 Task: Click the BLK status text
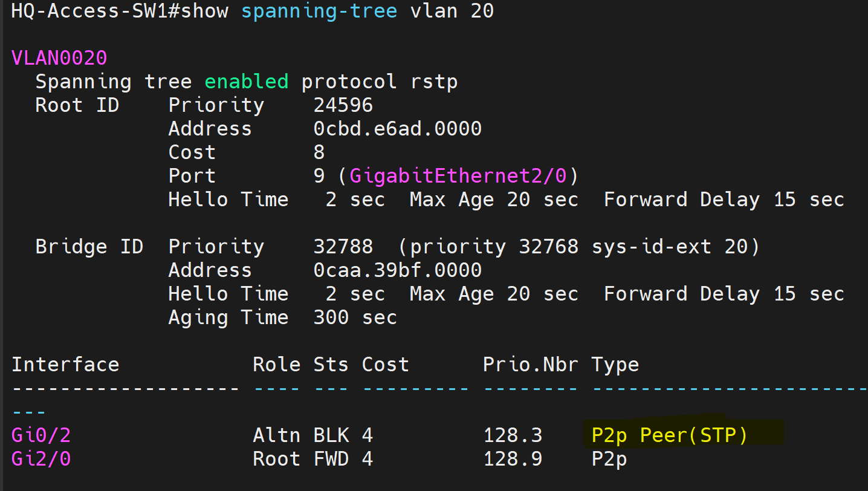[331, 435]
